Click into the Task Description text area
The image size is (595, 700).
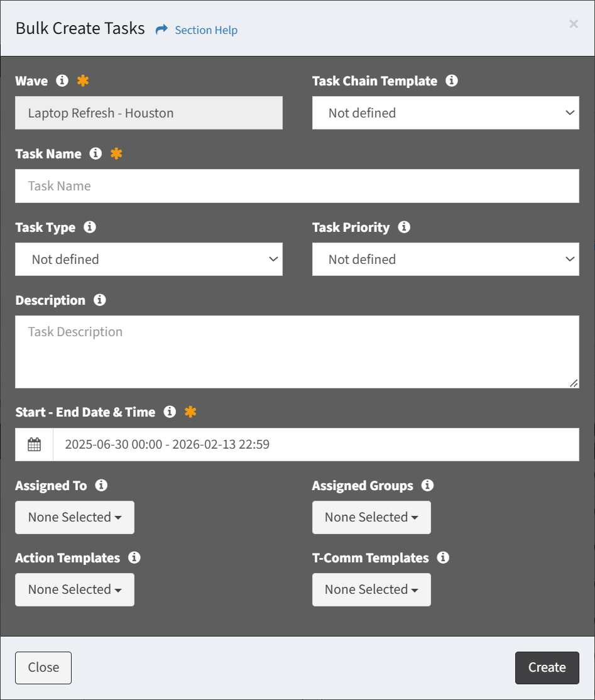coord(297,352)
